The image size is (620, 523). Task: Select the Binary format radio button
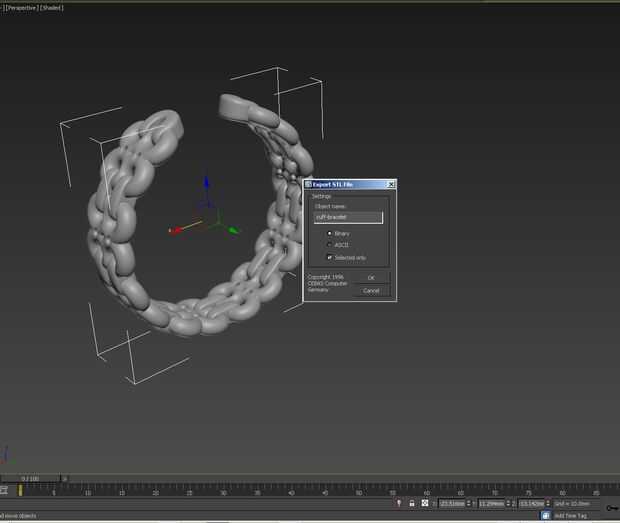pos(329,233)
